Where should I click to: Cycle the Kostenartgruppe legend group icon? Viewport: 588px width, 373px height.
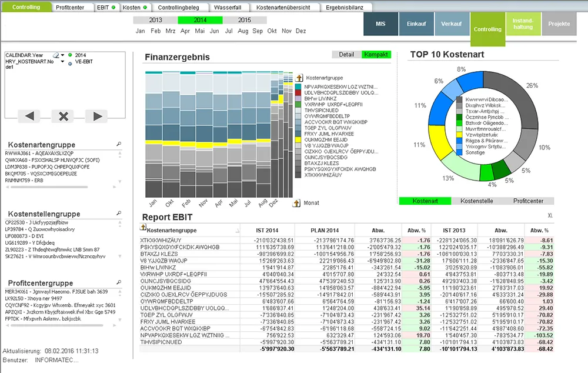(x=299, y=78)
